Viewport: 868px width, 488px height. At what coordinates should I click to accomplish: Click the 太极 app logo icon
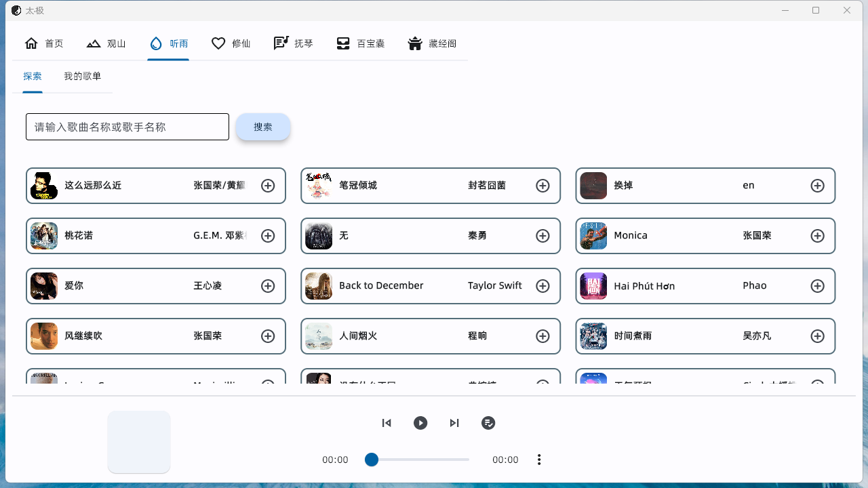pos(16,10)
